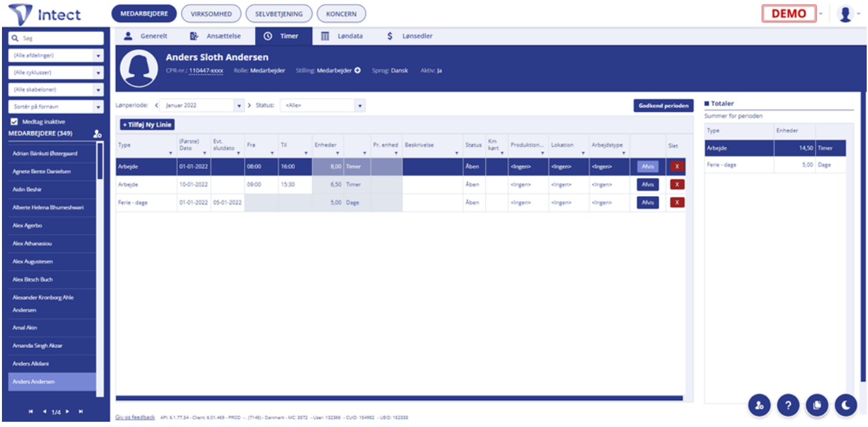This screenshot has height=427, width=868.
Task: Click the search magnifier icon
Action: click(x=14, y=39)
